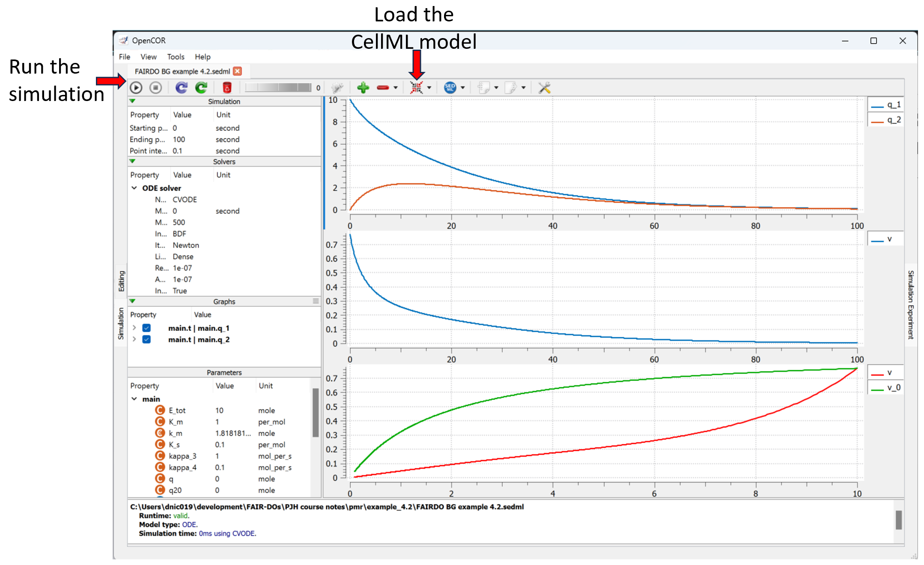Click the v_0 green legend entry
The width and height of the screenshot is (924, 565).
[x=886, y=387]
